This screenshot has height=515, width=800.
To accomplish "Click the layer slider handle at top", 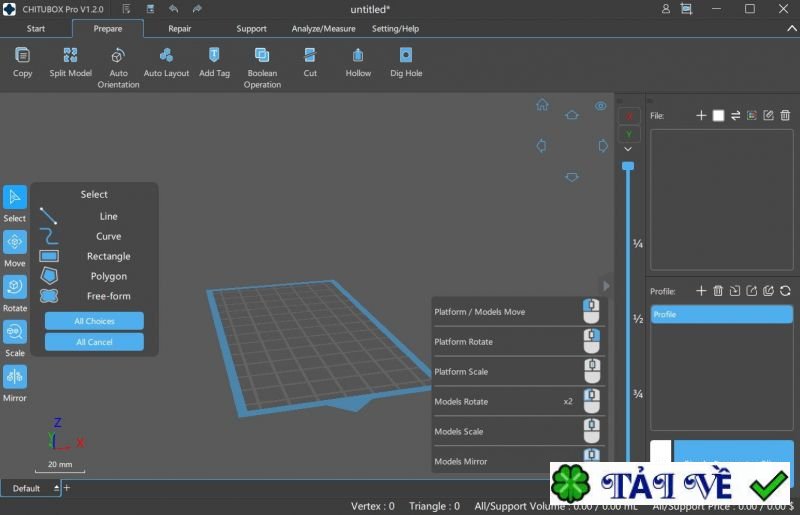I will 628,166.
